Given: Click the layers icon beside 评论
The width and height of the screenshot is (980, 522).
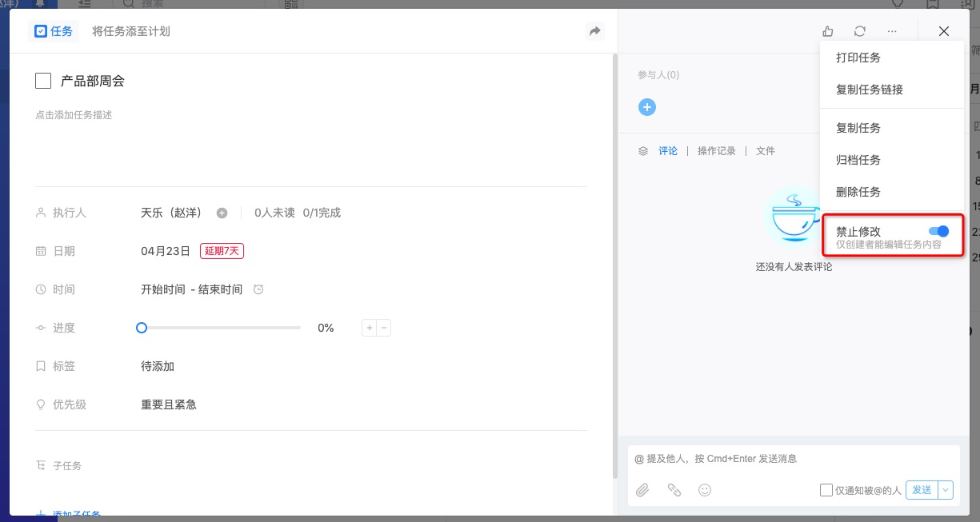Looking at the screenshot, I should coord(643,150).
